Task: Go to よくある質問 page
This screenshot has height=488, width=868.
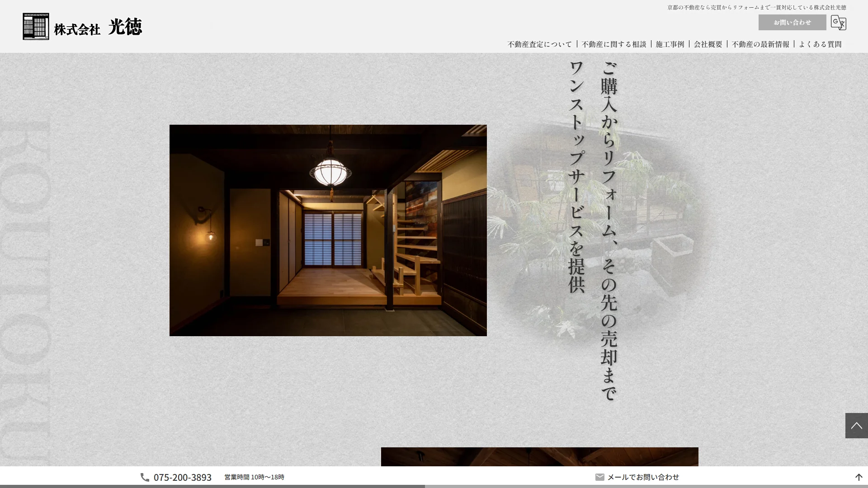Action: (x=820, y=44)
